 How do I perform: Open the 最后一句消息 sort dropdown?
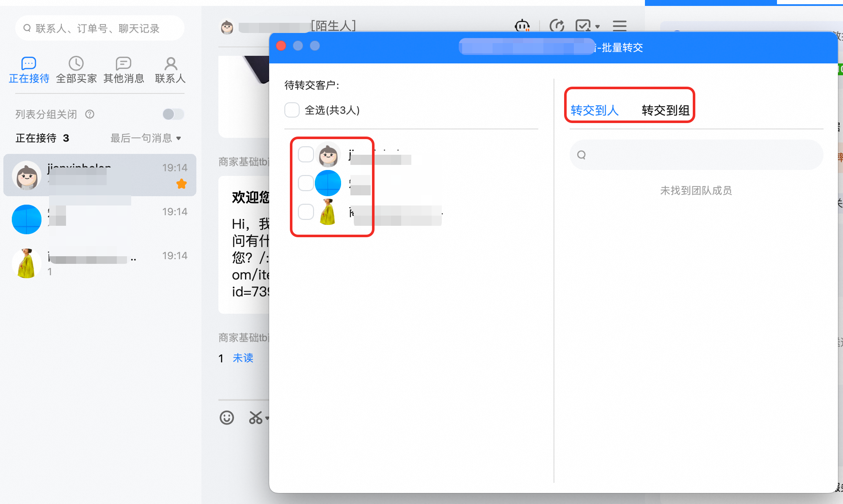click(146, 138)
